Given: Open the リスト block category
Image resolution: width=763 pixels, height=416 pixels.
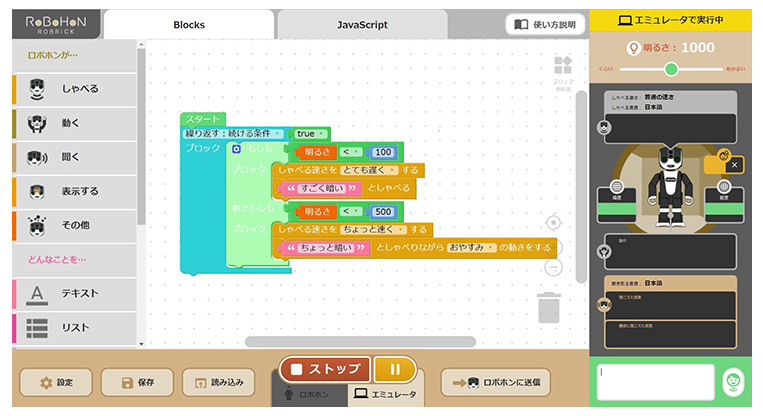Looking at the screenshot, I should coord(74,327).
